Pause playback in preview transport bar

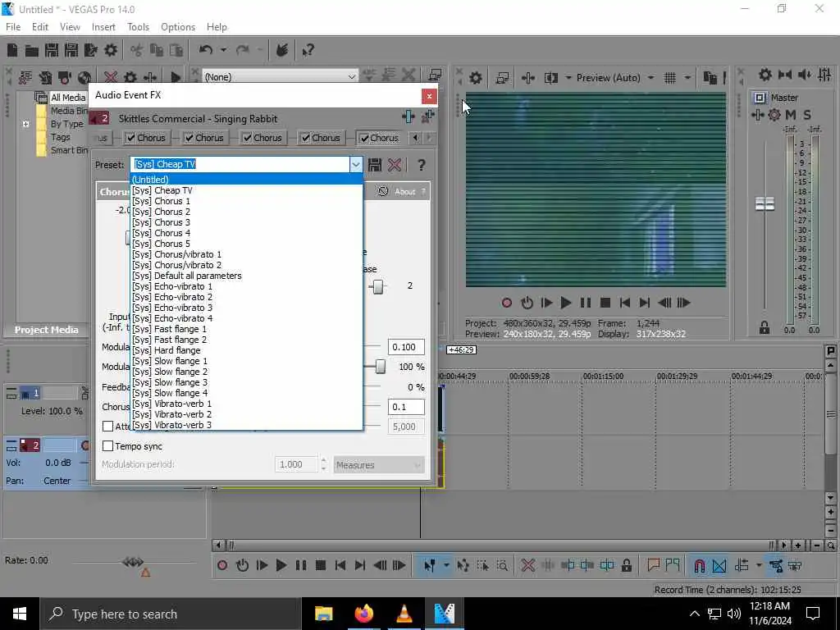tap(585, 304)
